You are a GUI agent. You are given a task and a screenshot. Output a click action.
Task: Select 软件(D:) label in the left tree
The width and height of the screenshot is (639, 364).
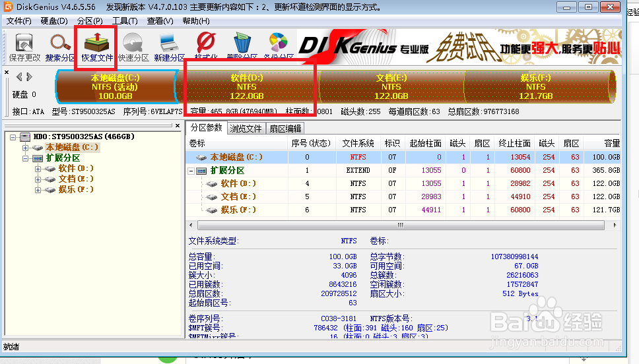(76, 169)
